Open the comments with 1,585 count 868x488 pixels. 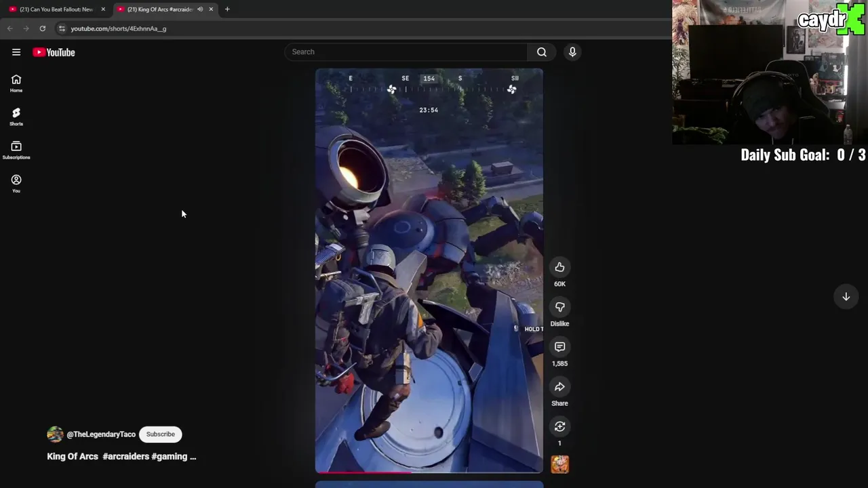(x=559, y=347)
